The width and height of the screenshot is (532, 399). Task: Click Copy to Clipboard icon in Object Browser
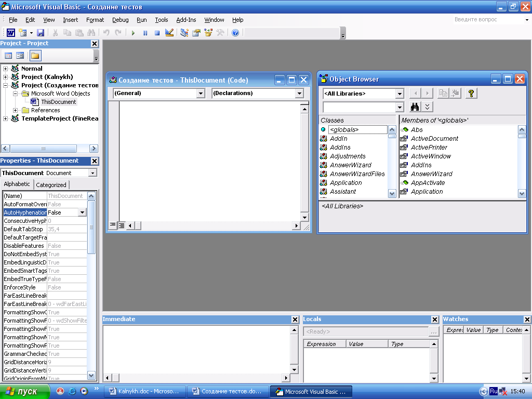pos(443,94)
